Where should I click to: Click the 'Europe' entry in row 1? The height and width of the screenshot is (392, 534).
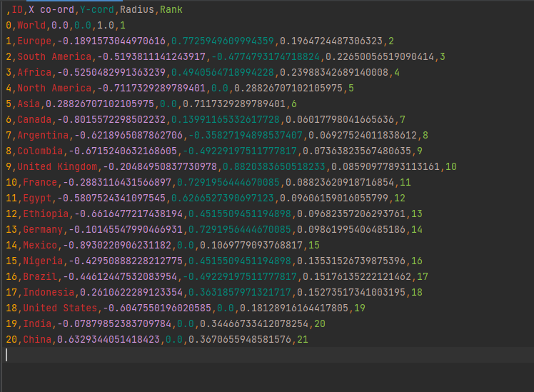click(x=34, y=41)
